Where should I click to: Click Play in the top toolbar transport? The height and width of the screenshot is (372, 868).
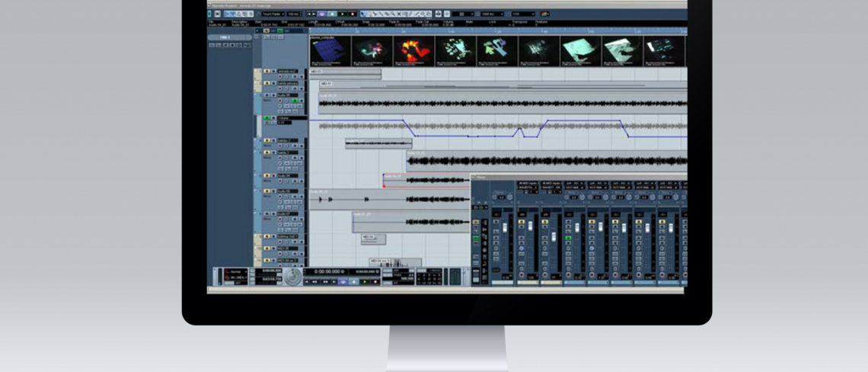[x=342, y=14]
